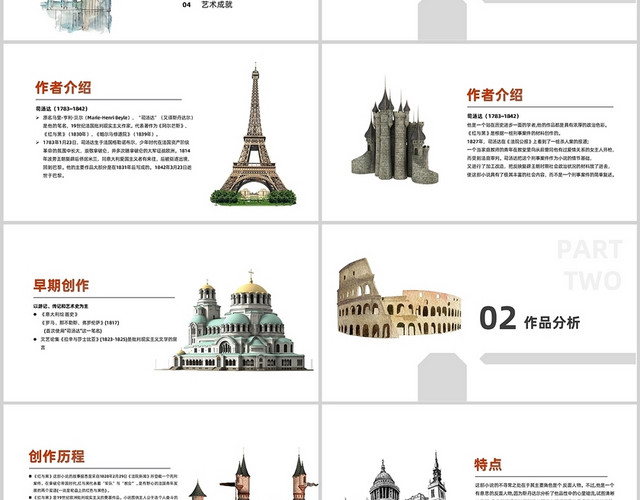This screenshot has height=500, width=640.
Task: Select the watercolor building sketch
Action: coord(76,16)
